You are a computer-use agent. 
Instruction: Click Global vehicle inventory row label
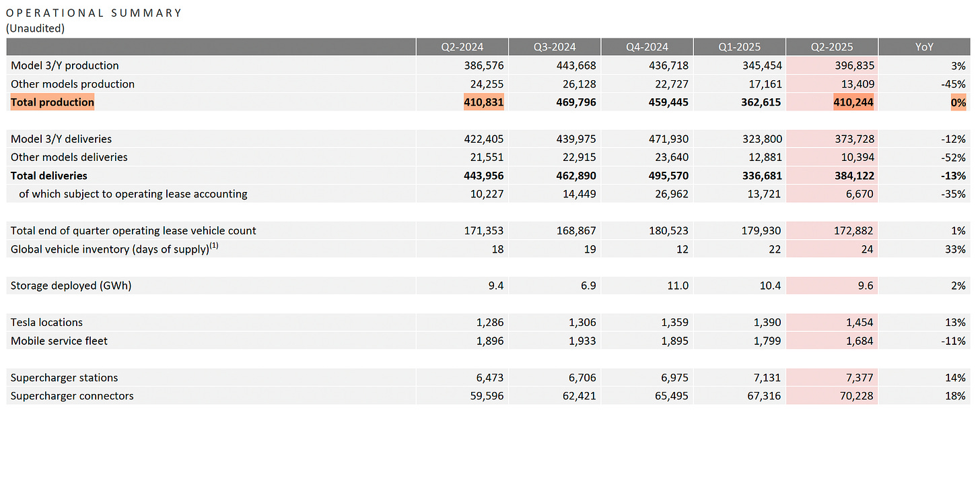click(x=114, y=249)
